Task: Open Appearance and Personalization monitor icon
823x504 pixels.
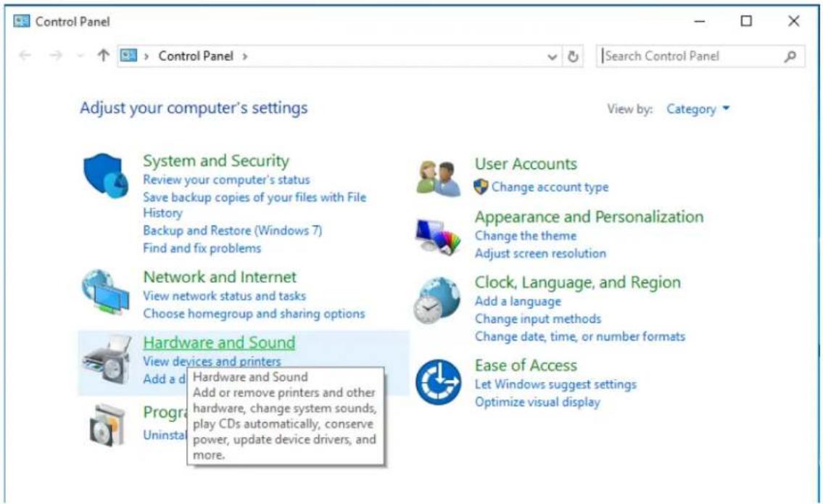Action: point(438,237)
